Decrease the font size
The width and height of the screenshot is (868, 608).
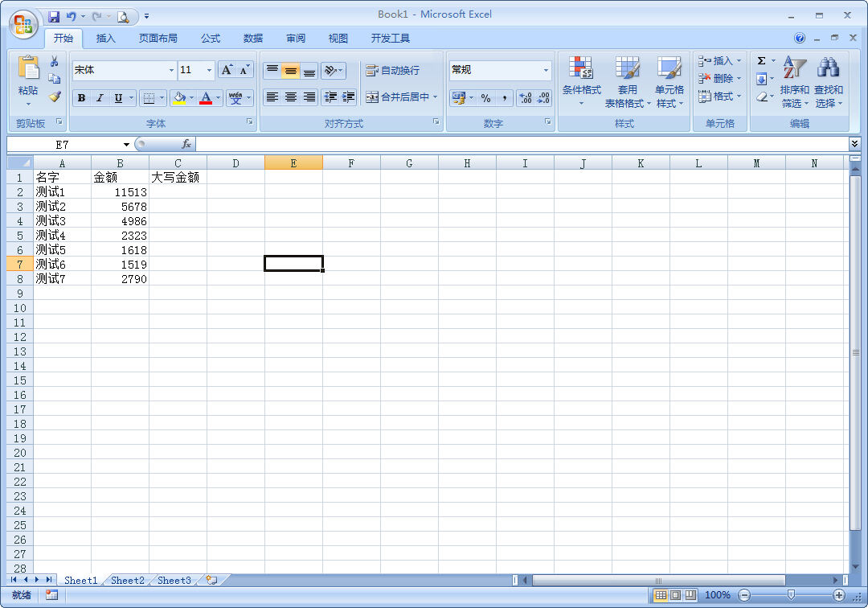point(244,70)
